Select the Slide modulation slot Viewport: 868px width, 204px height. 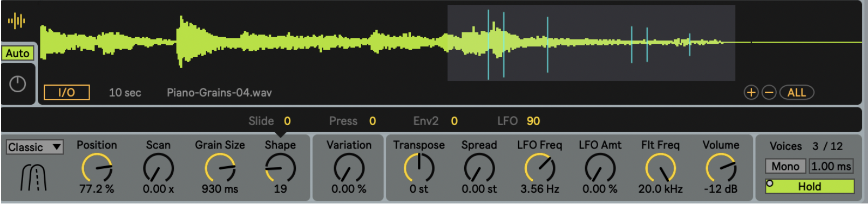click(270, 121)
